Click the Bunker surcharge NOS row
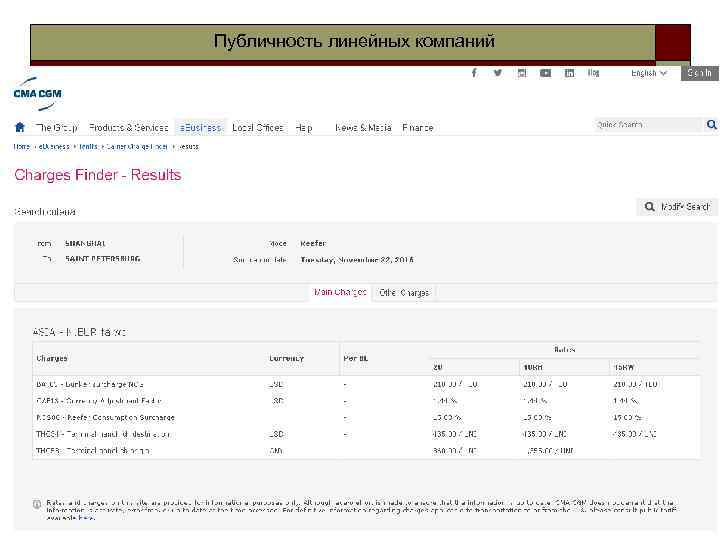Viewport: 720px width, 540px height. point(366,384)
